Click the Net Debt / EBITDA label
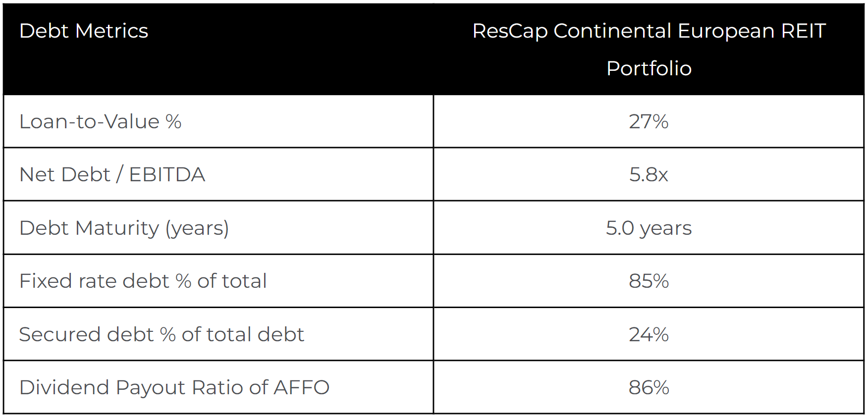Screen dimensions: 868x419 coord(112,175)
